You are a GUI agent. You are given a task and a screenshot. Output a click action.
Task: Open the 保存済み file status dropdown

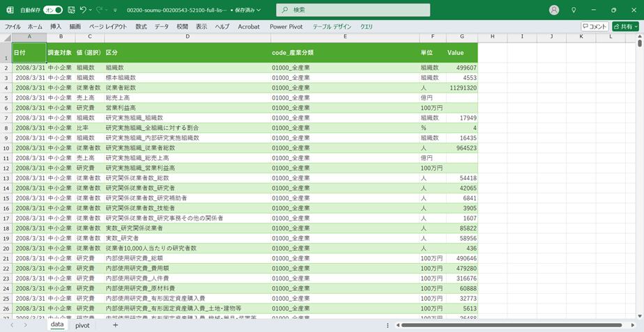pos(252,10)
